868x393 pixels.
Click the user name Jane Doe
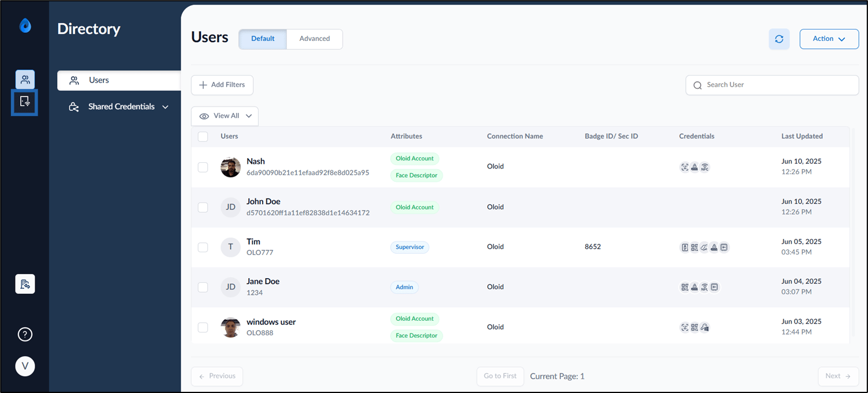263,282
